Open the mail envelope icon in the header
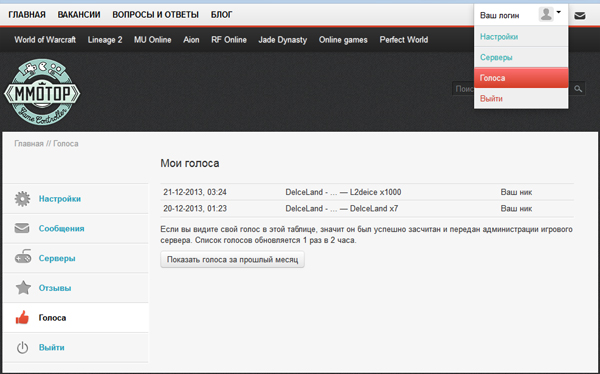600x374 pixels. pos(580,16)
